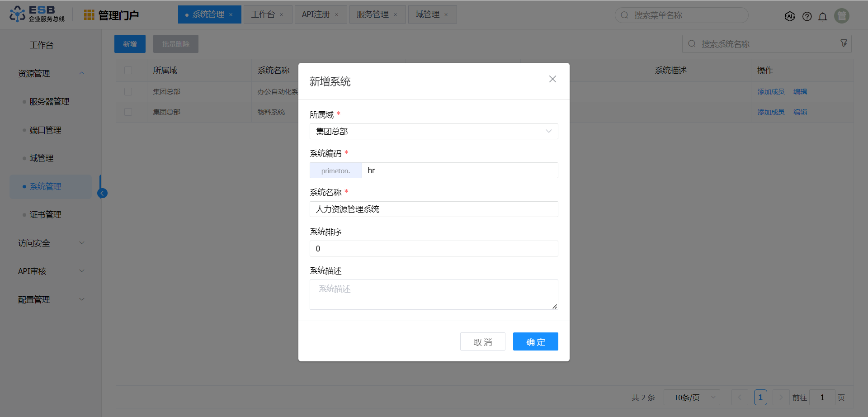
Task: Open the help question mark icon
Action: [807, 16]
